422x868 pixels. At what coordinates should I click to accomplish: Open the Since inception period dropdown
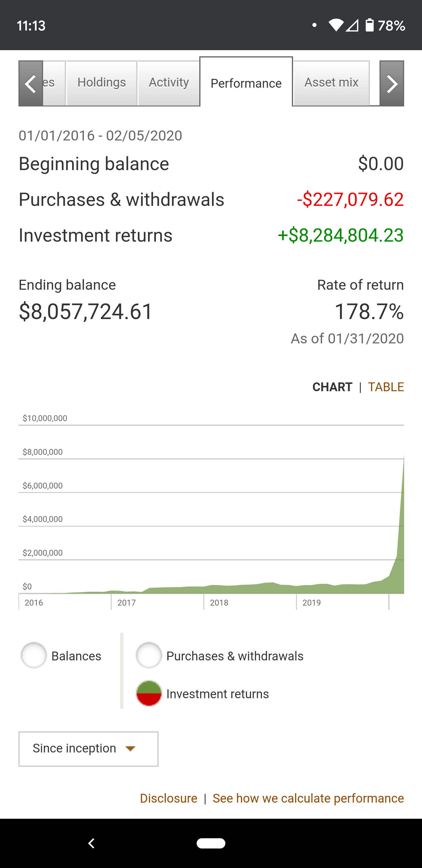[x=88, y=749]
